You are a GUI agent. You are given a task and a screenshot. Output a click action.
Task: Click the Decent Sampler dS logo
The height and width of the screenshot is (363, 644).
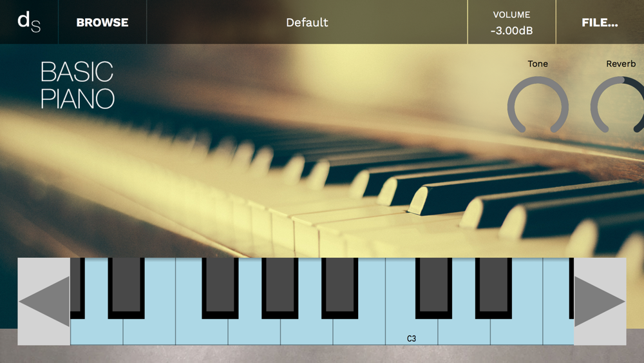tap(29, 22)
